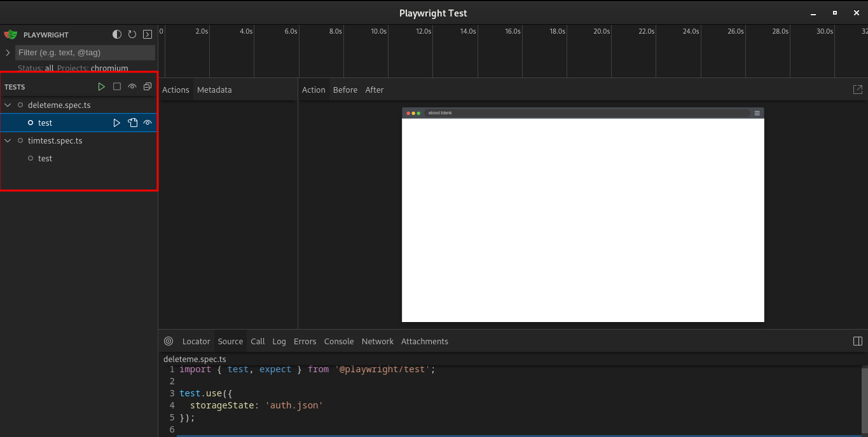The height and width of the screenshot is (437, 868).
Task: Focus the Filter text input field
Action: click(x=85, y=53)
